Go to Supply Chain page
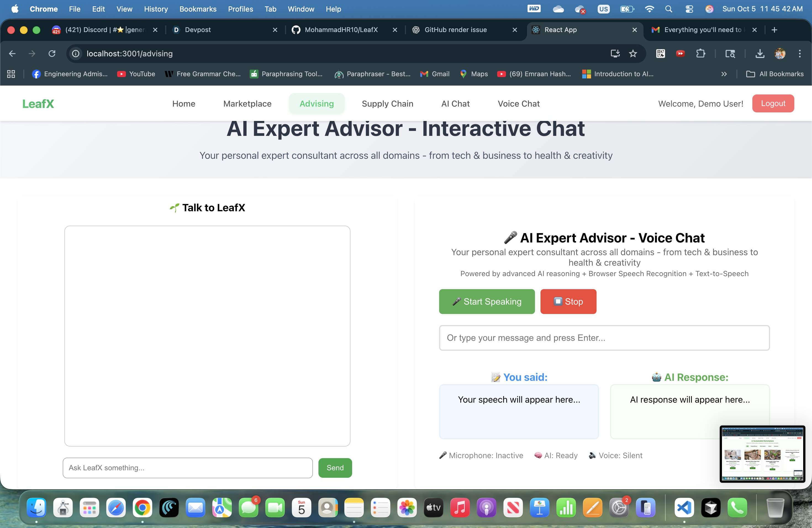This screenshot has width=812, height=528. (387, 104)
